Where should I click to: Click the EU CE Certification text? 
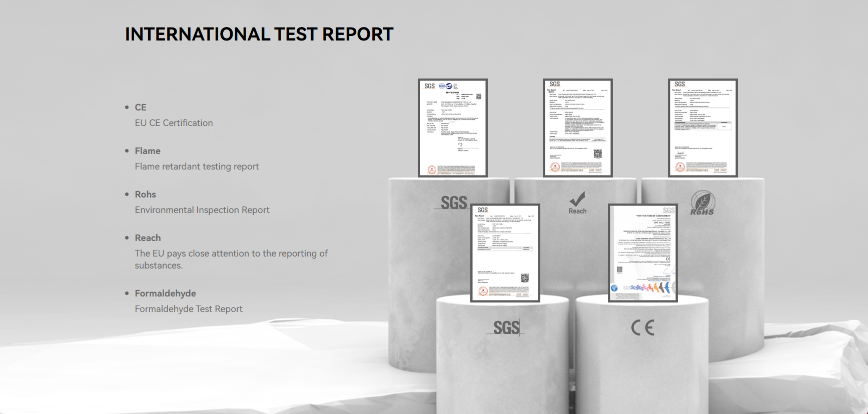click(174, 123)
